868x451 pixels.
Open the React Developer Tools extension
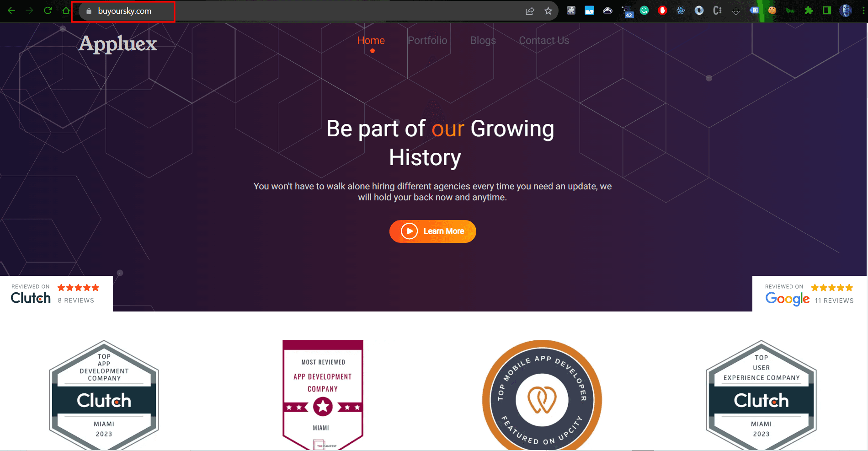coord(681,11)
